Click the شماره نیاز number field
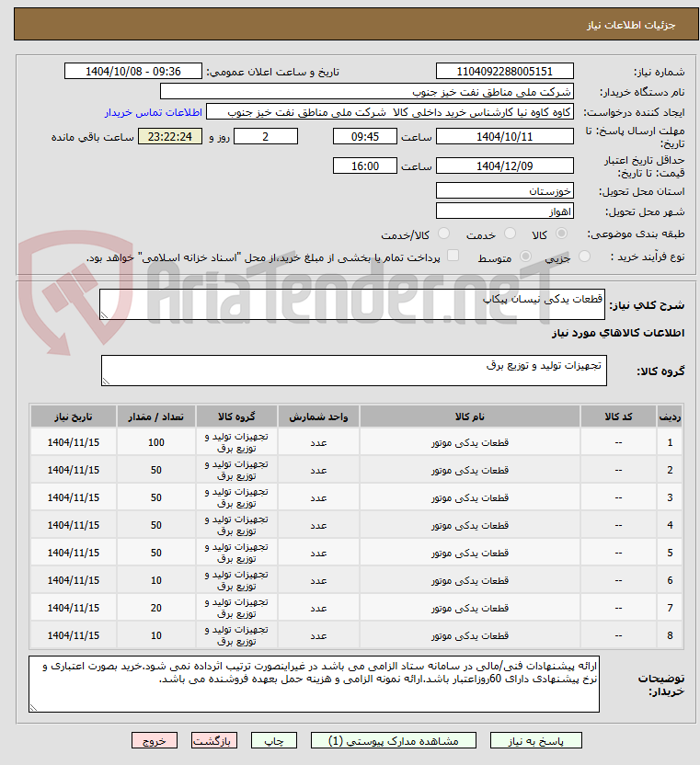 [505, 71]
